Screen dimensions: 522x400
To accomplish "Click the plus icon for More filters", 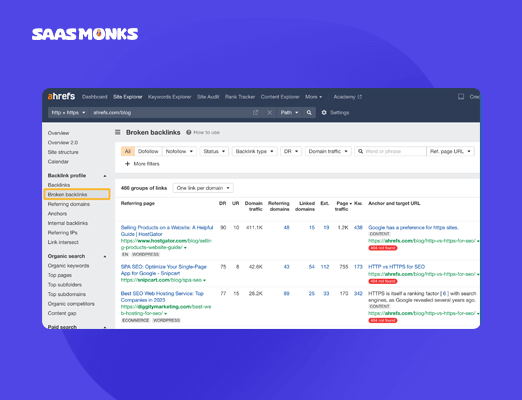I will [127, 164].
